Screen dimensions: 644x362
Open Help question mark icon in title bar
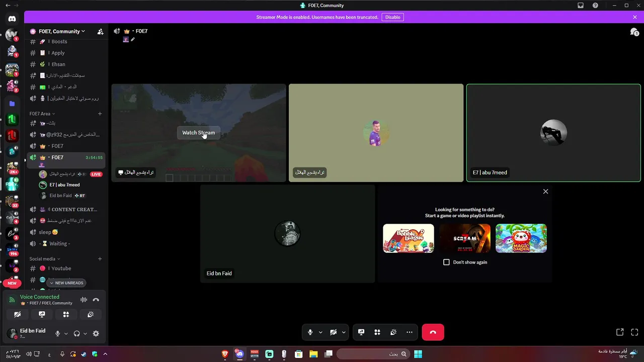pyautogui.click(x=596, y=5)
